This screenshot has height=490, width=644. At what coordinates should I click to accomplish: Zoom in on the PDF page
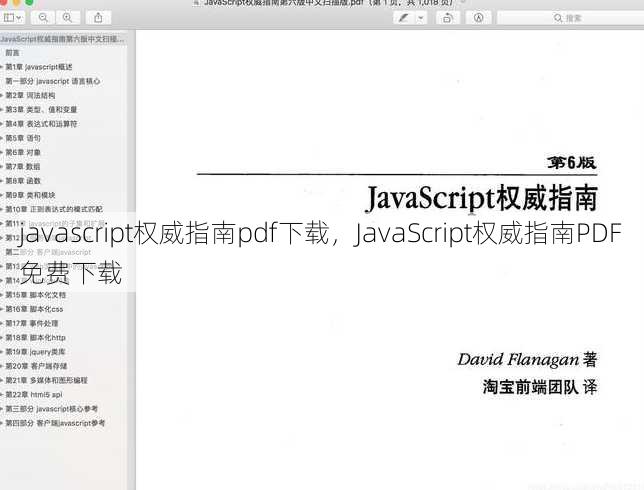coord(67,18)
